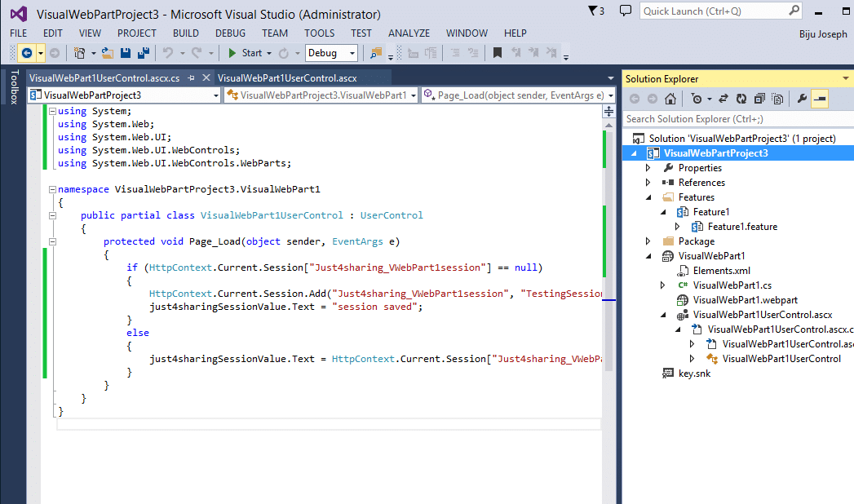Click the Search Solution Explorer field
The width and height of the screenshot is (854, 504).
[x=734, y=119]
